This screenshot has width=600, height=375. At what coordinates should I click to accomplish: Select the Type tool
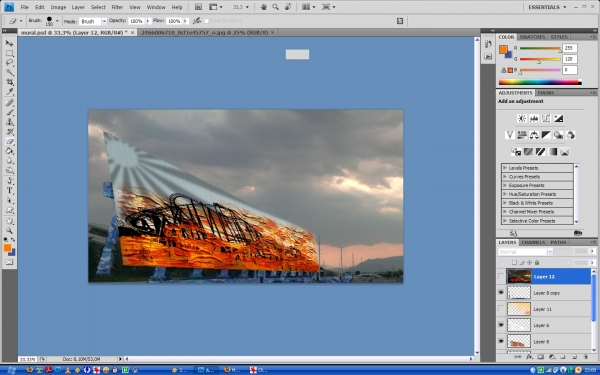9,191
